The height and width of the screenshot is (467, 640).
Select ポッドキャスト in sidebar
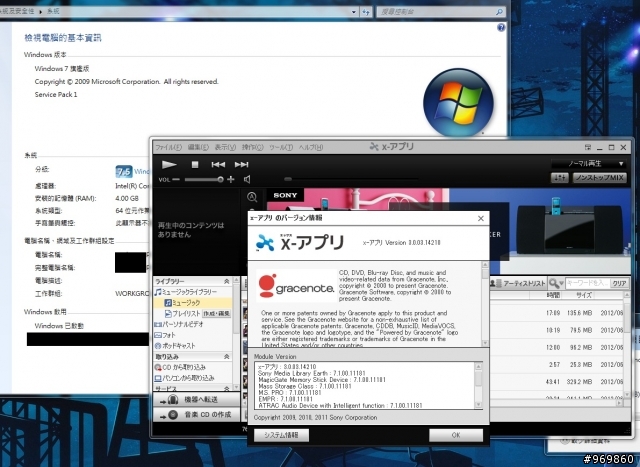point(175,345)
